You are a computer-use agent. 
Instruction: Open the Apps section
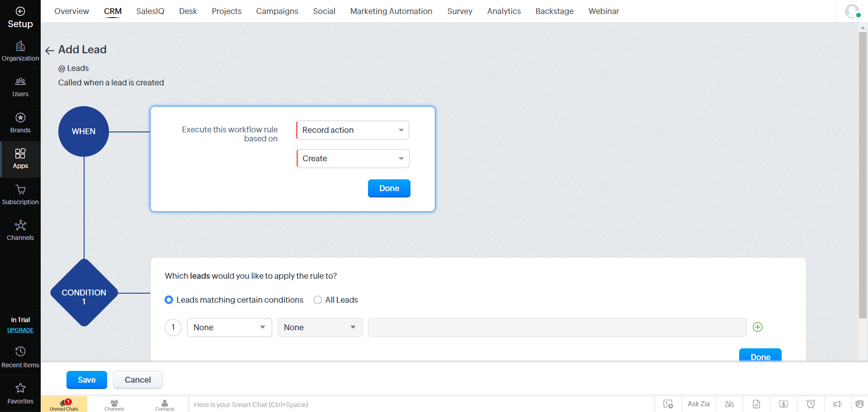[x=20, y=159]
